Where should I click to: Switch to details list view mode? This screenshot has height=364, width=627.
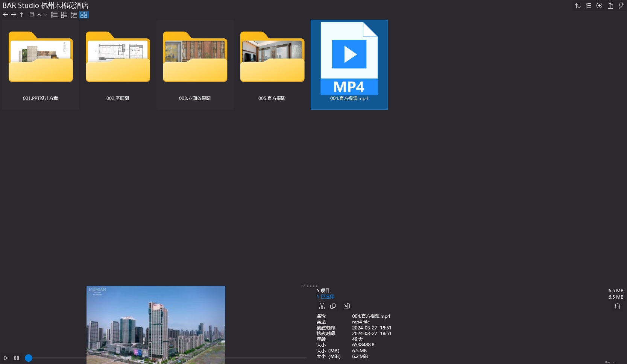coord(64,15)
